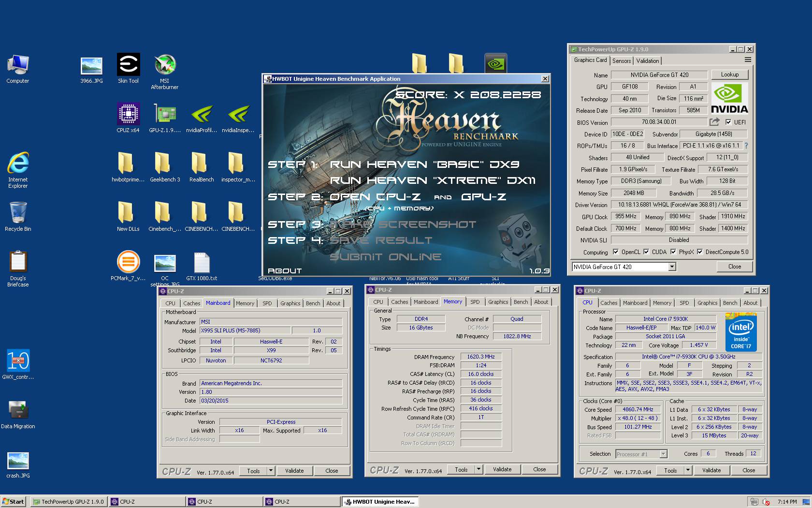The width and height of the screenshot is (812, 508).
Task: Click OPEN CPU-Z in Heaven step 2
Action: click(x=375, y=197)
